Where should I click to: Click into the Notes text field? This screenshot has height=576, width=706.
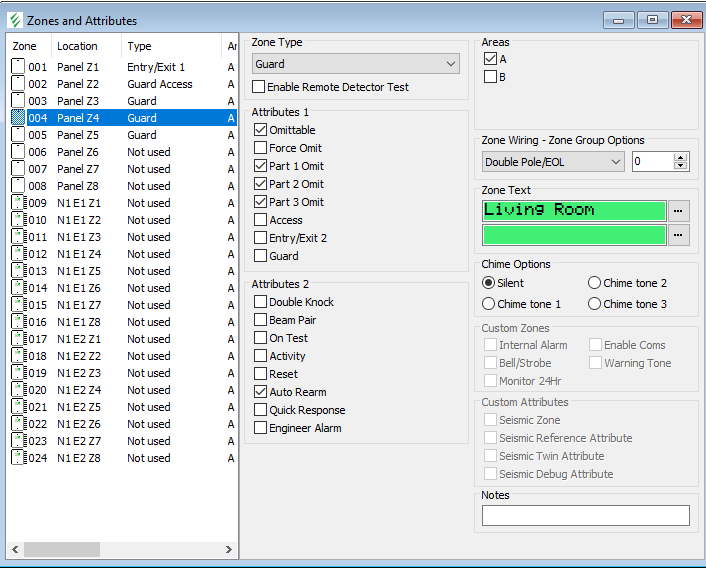[585, 515]
